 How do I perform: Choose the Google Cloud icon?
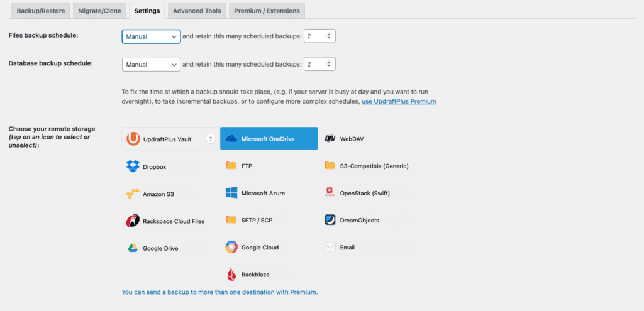click(231, 248)
